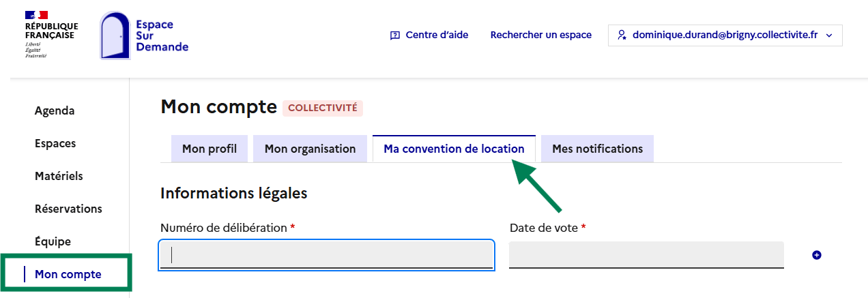Image resolution: width=868 pixels, height=298 pixels.
Task: Click the Rechercher un espace link
Action: pyautogui.click(x=540, y=35)
